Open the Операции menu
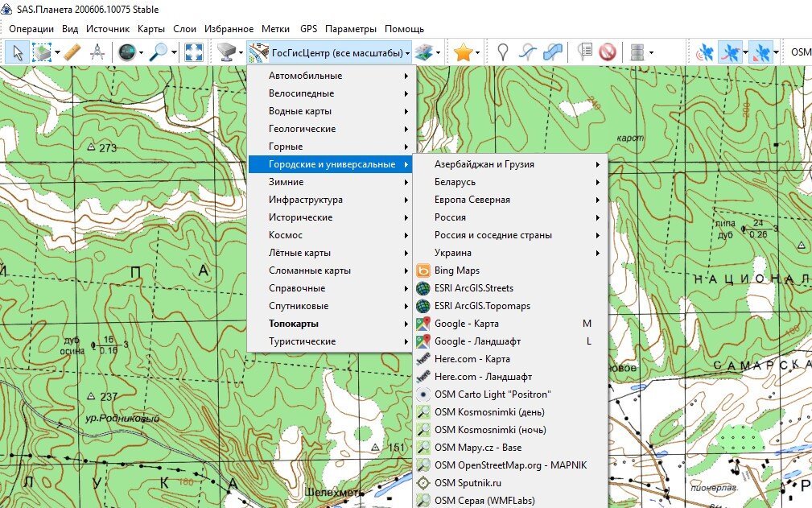The image size is (812, 508). (x=31, y=29)
